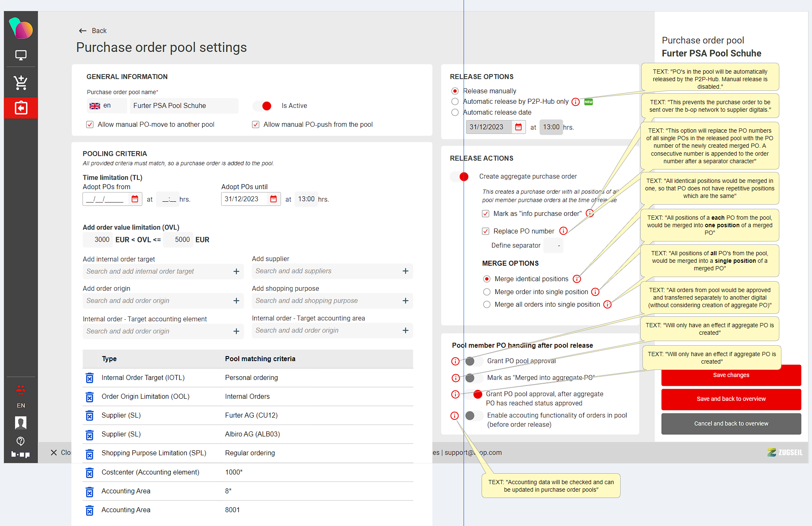Delete the Internal Order Target (IOTL) row
Viewport: 812px width, 526px height.
coord(90,378)
